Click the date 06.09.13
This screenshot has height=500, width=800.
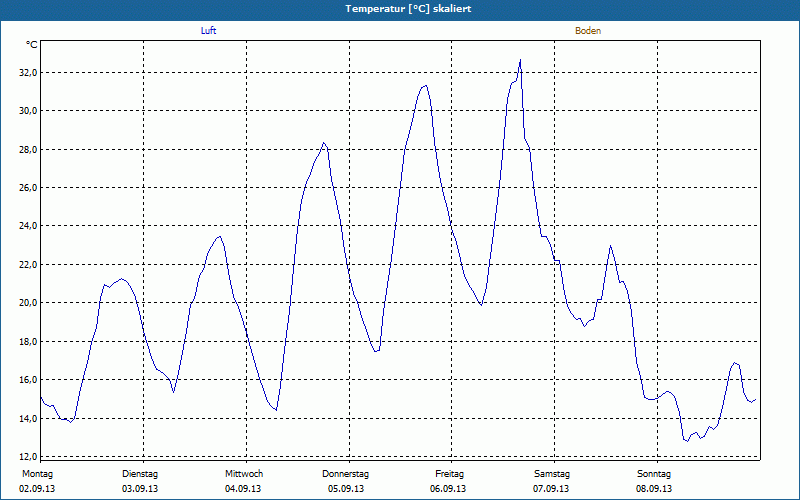[448, 489]
